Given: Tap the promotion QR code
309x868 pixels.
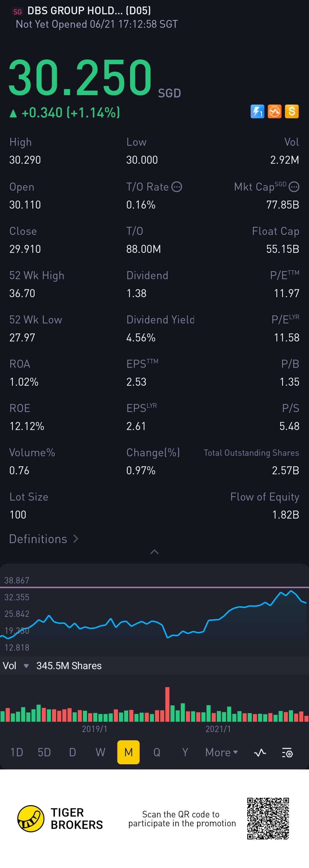Looking at the screenshot, I should 268,819.
